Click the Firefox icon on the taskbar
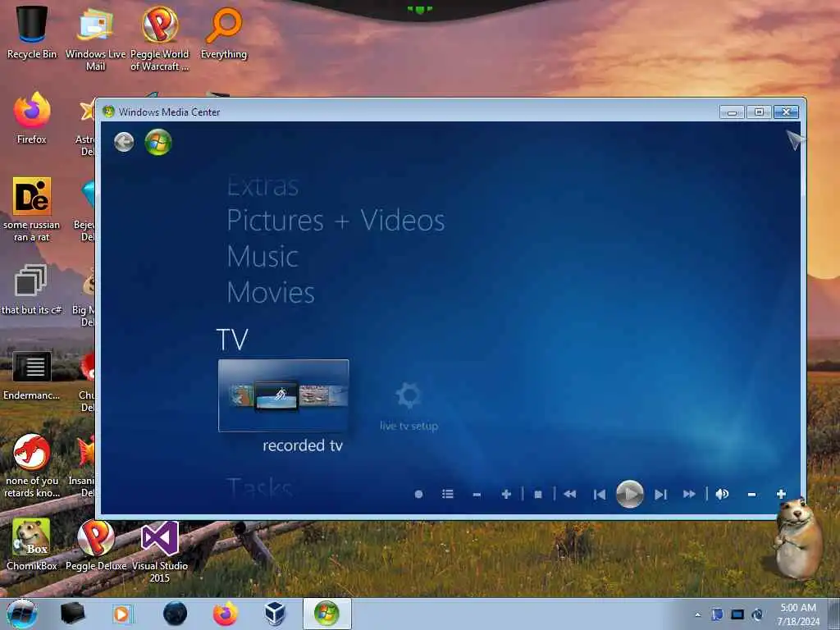This screenshot has height=630, width=840. tap(226, 614)
